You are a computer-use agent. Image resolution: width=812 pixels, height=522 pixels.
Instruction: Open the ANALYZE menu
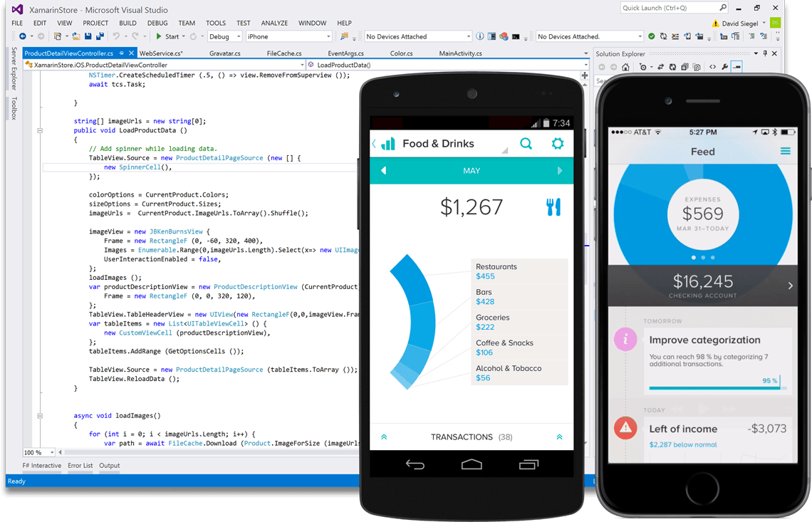click(274, 23)
